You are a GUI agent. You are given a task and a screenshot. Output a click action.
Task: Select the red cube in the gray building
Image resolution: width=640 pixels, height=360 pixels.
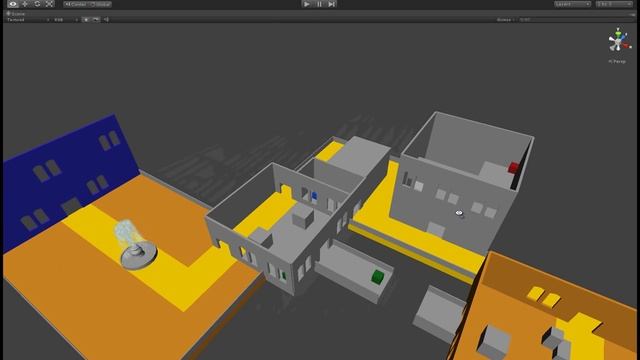pyautogui.click(x=513, y=167)
